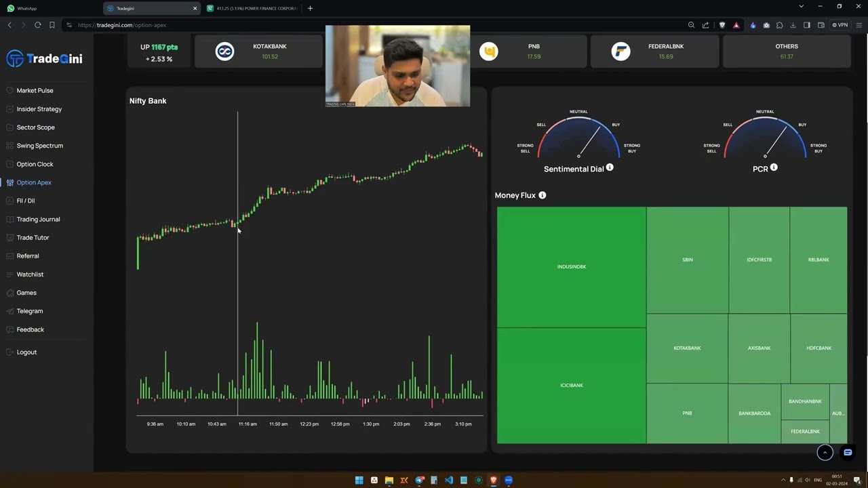Show info for Sentimental Dial
868x488 pixels.
tap(610, 167)
